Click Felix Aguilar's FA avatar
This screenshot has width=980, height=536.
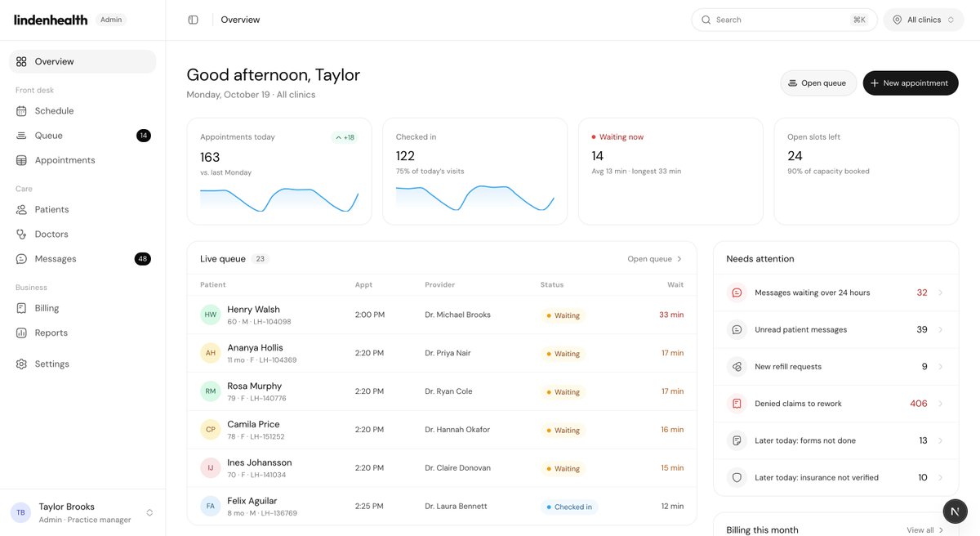click(211, 507)
